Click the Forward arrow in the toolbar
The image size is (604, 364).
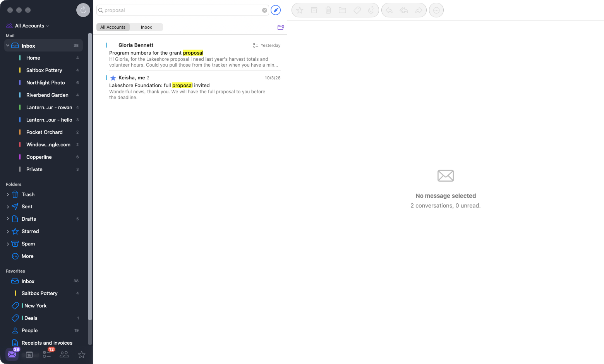pyautogui.click(x=419, y=10)
